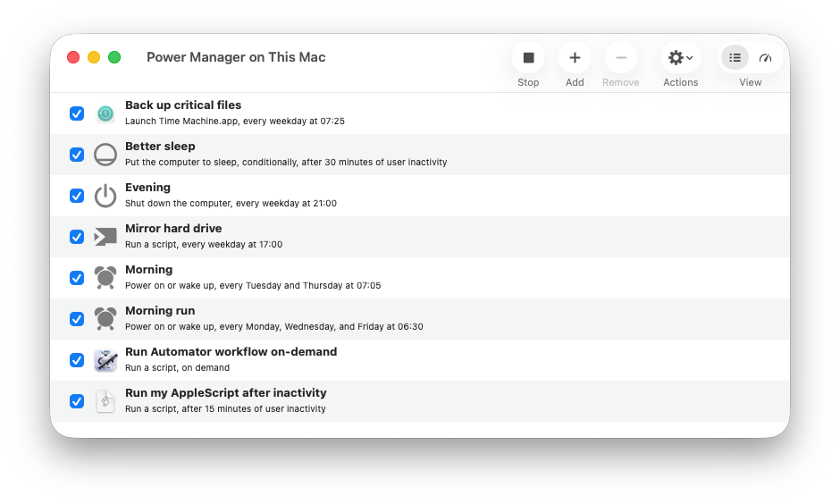
Task: Toggle the Morning run checkbox
Action: point(77,319)
